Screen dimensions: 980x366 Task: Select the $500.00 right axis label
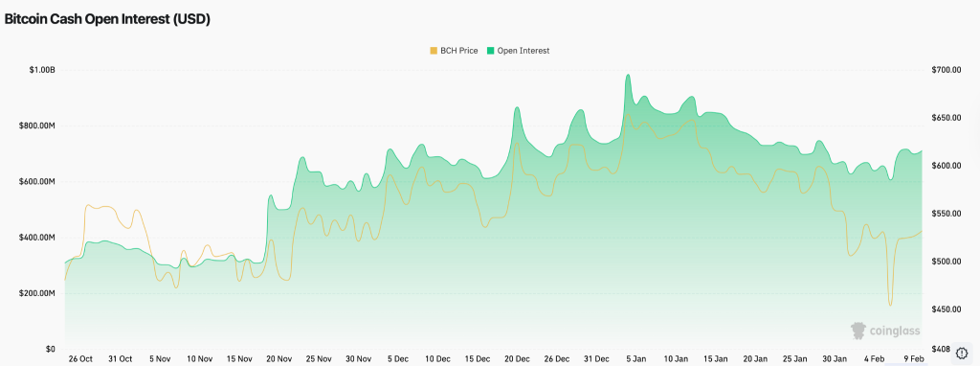[947, 262]
